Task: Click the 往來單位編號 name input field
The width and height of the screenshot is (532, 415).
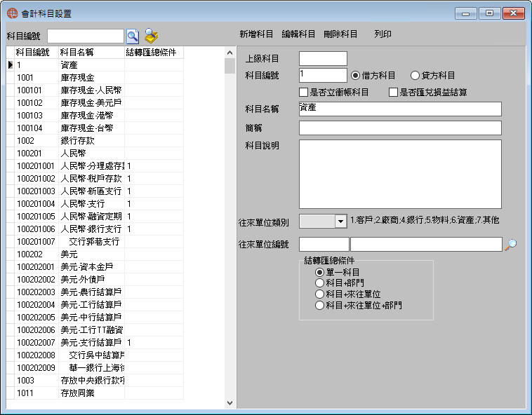Action: [426, 244]
